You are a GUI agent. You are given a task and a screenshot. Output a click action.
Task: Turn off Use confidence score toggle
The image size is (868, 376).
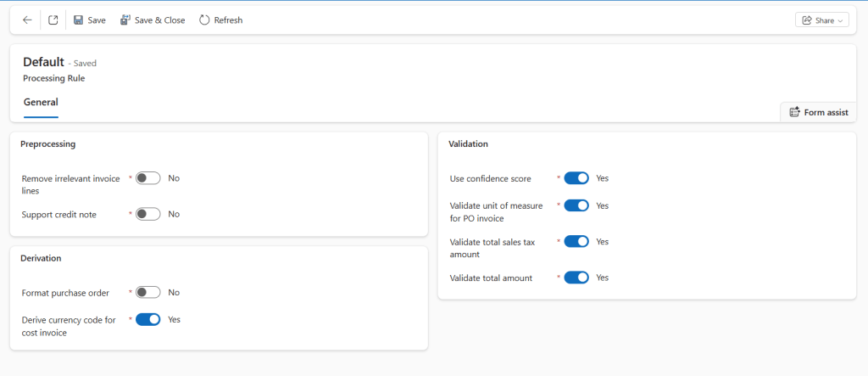(576, 178)
